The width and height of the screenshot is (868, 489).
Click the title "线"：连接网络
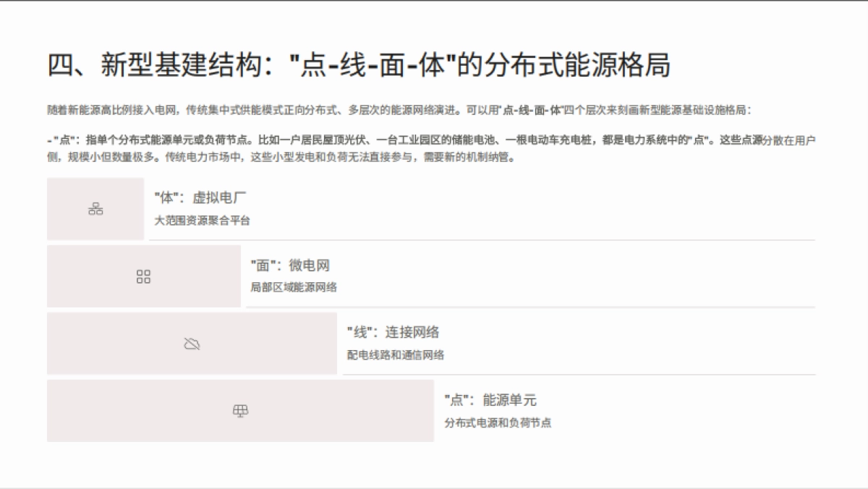[x=394, y=333]
